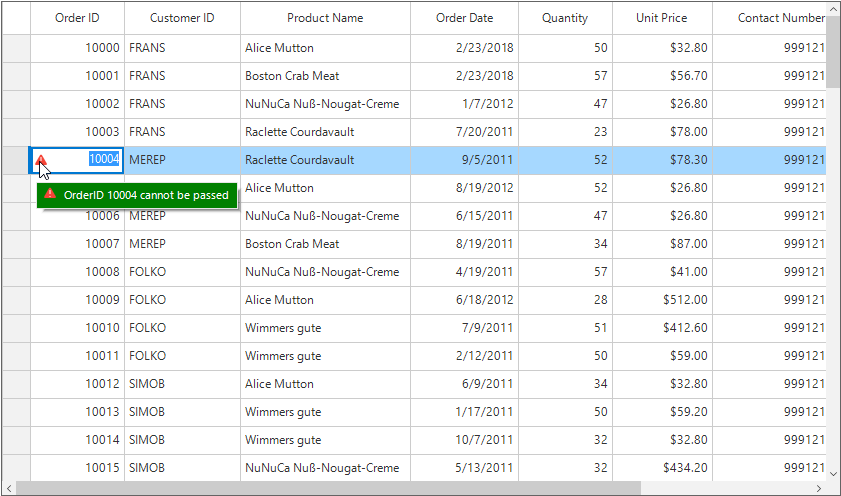Sort by the Customer ID column header

tap(182, 18)
